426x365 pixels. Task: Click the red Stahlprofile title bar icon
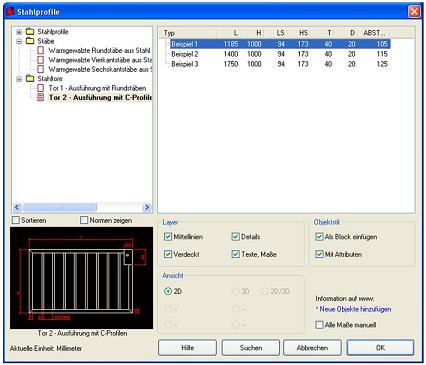[10, 12]
